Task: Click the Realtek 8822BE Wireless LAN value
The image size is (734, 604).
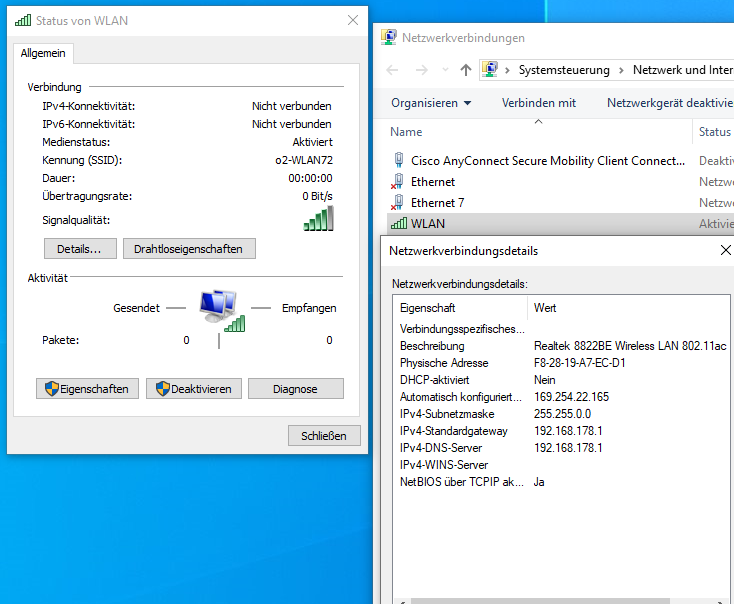Action: (x=630, y=346)
